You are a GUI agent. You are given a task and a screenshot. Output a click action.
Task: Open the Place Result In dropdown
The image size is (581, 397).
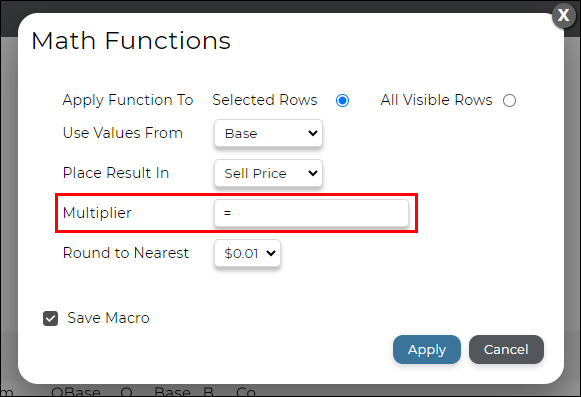pos(268,173)
